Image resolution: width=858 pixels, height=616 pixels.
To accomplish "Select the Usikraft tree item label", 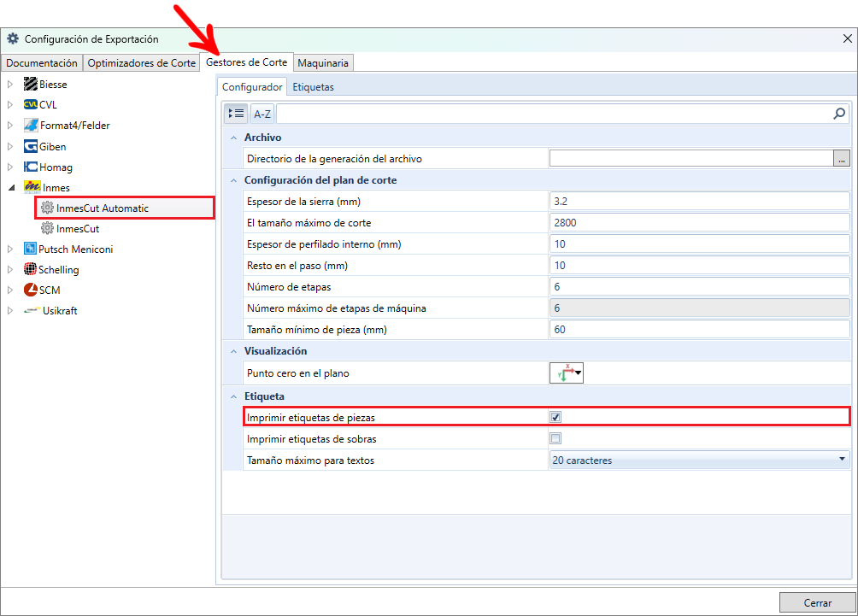I will coord(60,311).
